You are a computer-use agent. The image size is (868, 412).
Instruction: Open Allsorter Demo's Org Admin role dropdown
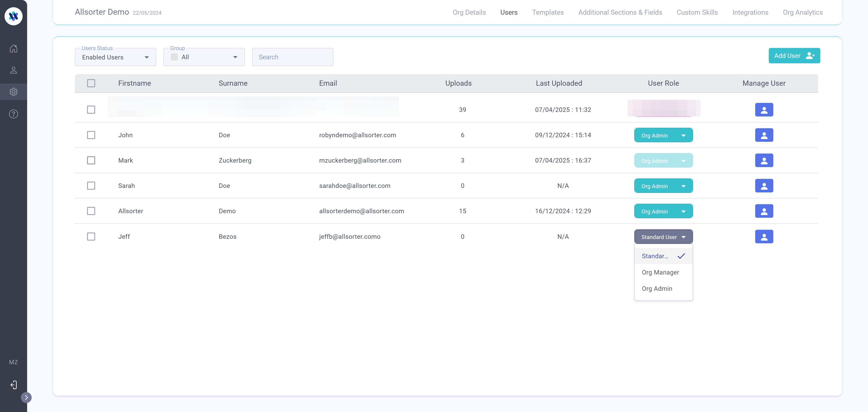pos(663,211)
